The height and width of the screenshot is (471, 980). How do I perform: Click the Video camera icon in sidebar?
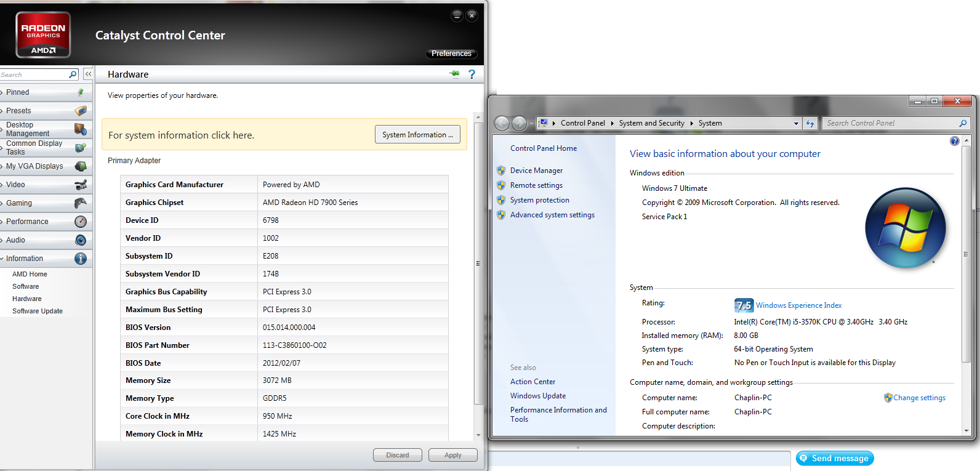(x=81, y=185)
